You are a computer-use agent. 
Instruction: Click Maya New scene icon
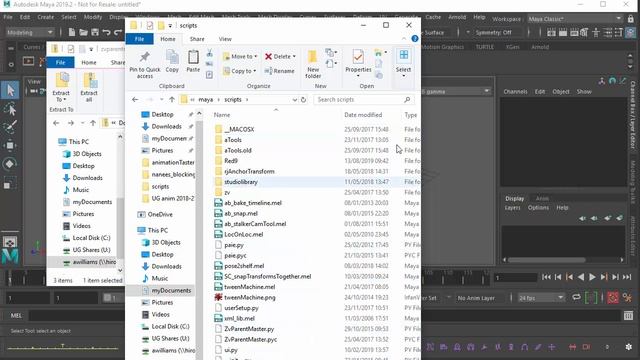72,32
